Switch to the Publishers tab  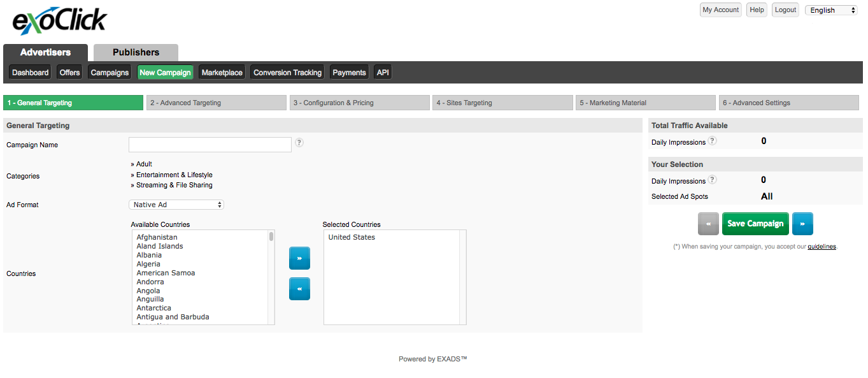(x=136, y=52)
